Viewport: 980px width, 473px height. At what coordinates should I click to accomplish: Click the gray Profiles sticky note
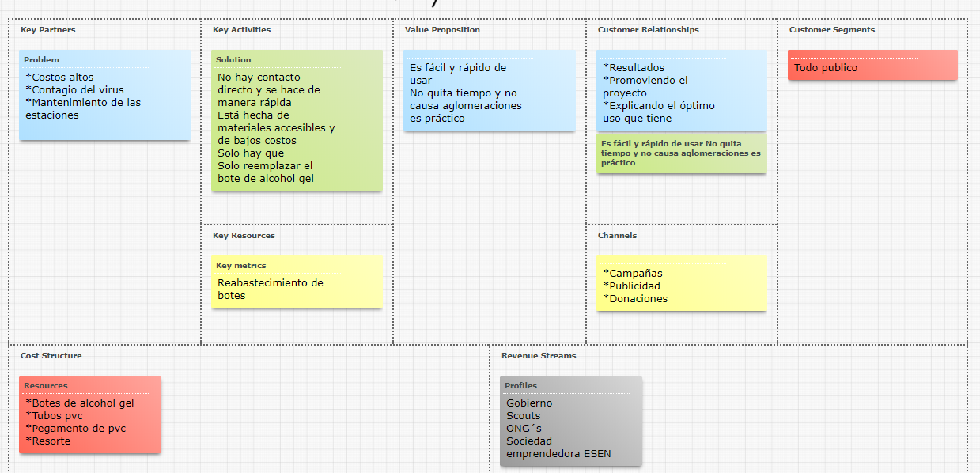pos(571,422)
